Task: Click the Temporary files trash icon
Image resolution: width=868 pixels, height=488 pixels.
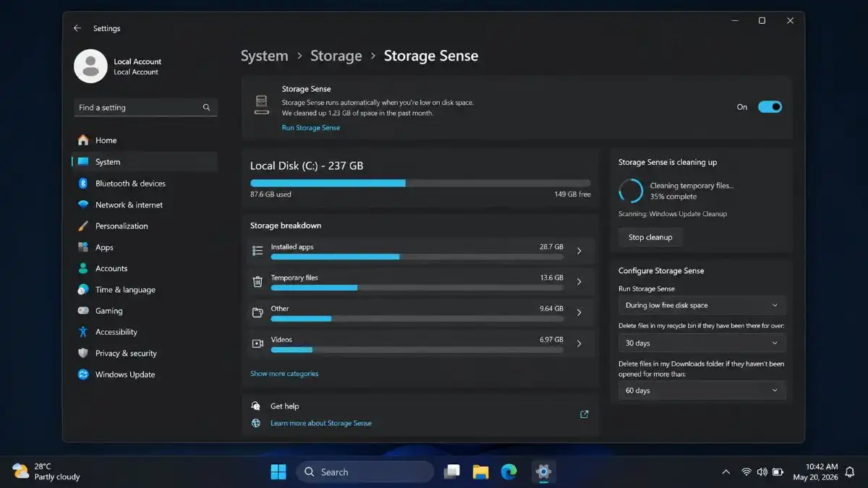Action: tap(258, 282)
